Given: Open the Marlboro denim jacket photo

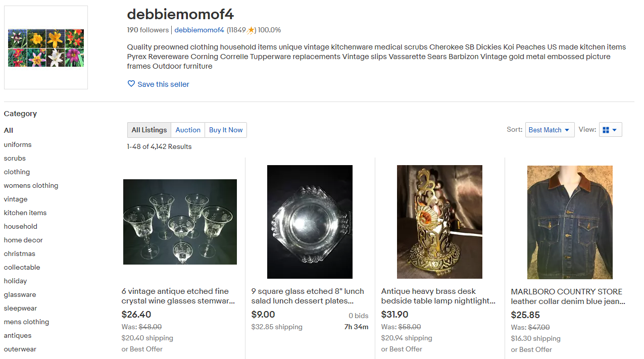Looking at the screenshot, I should 569,222.
